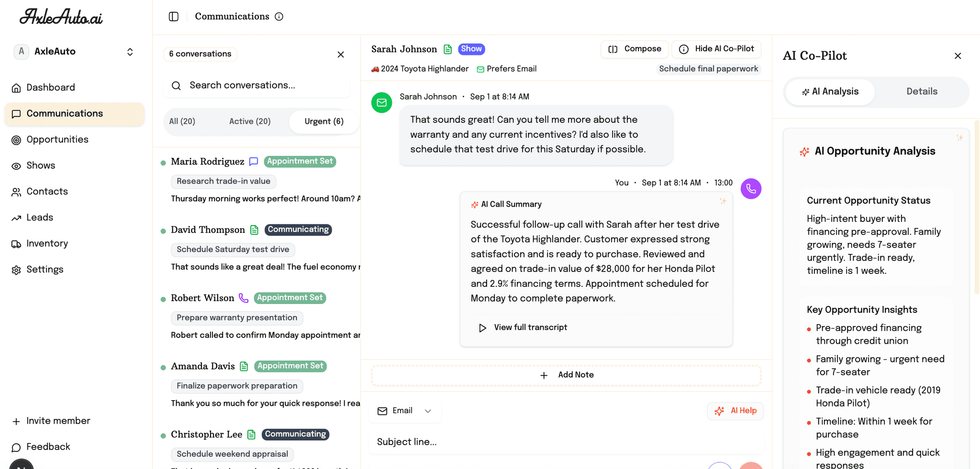Click the search magnifier icon

[x=176, y=86]
